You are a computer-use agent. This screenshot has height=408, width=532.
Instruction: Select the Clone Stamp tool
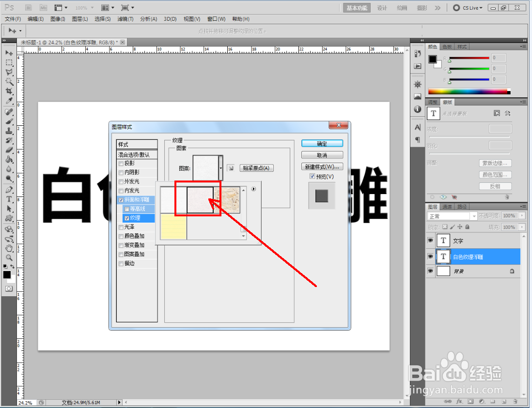tap(9, 131)
